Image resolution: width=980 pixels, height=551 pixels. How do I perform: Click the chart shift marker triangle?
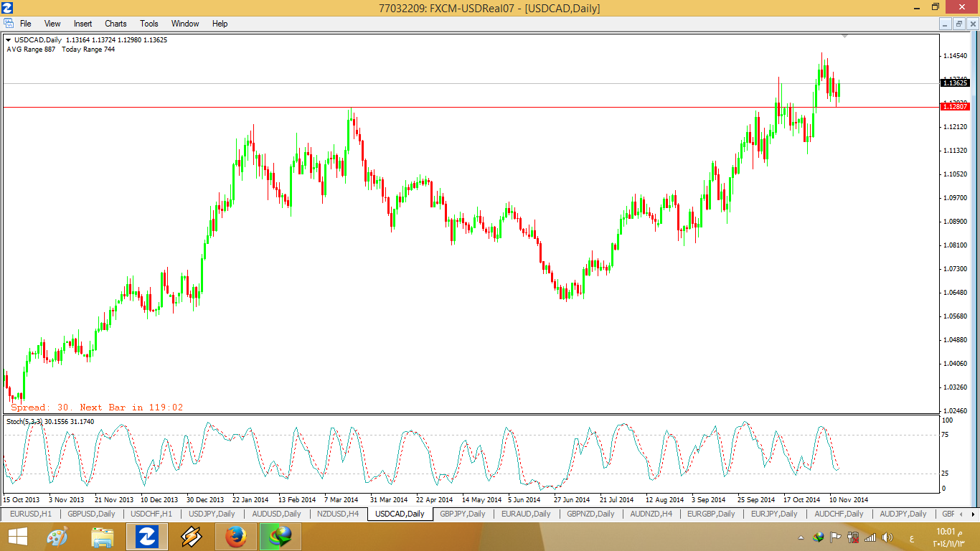coord(845,36)
